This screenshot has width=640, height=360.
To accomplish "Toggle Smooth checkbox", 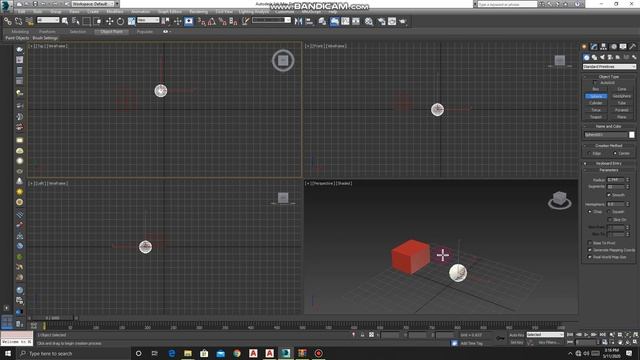I will coord(609,195).
